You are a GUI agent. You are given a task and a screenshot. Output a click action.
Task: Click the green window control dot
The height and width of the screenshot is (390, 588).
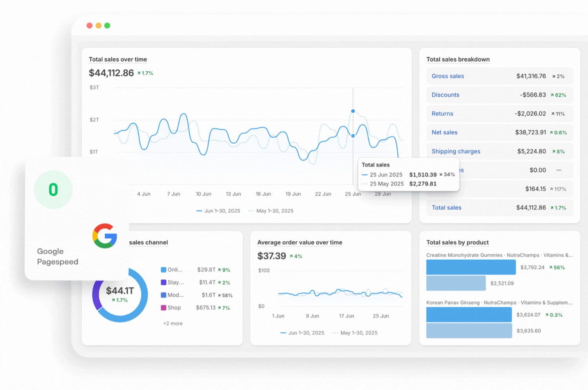[107, 25]
